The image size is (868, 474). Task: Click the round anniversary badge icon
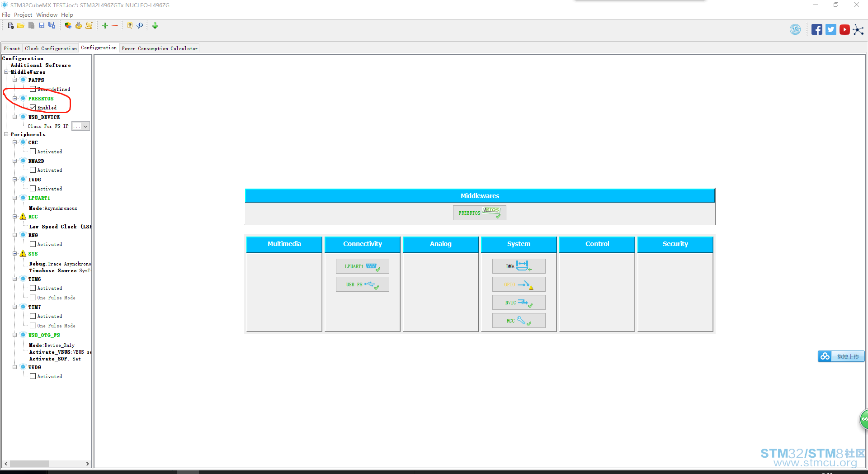coord(795,30)
